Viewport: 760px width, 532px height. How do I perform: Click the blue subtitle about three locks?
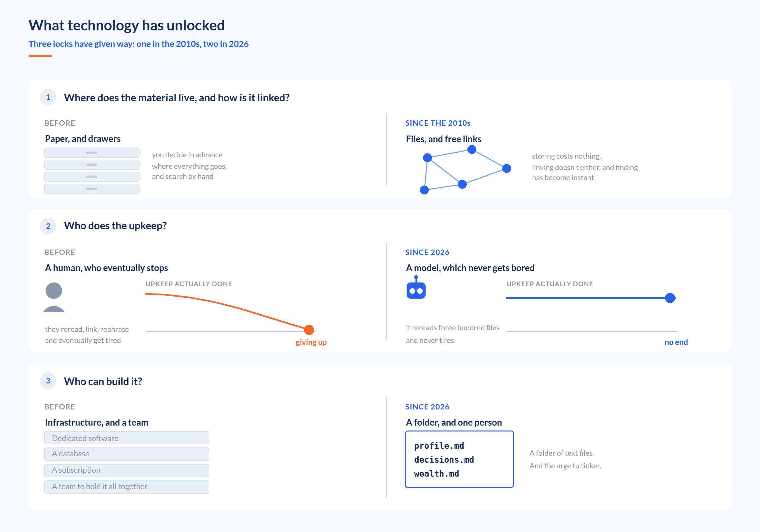[138, 44]
